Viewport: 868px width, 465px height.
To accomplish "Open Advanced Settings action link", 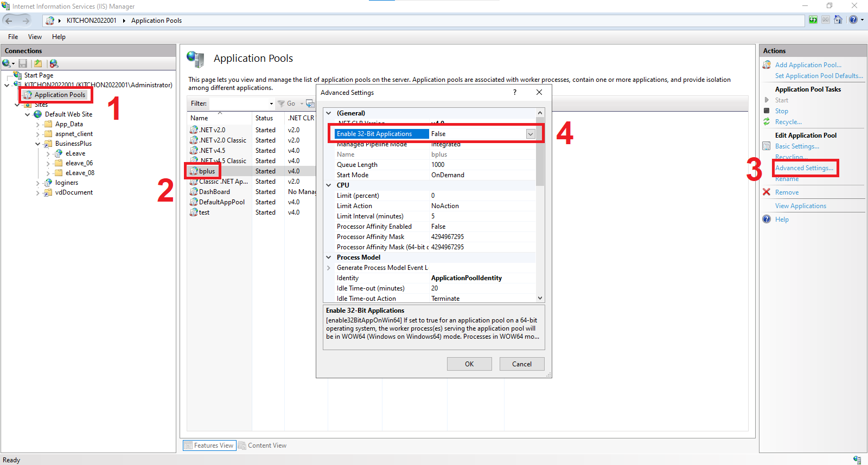I will pyautogui.click(x=804, y=168).
